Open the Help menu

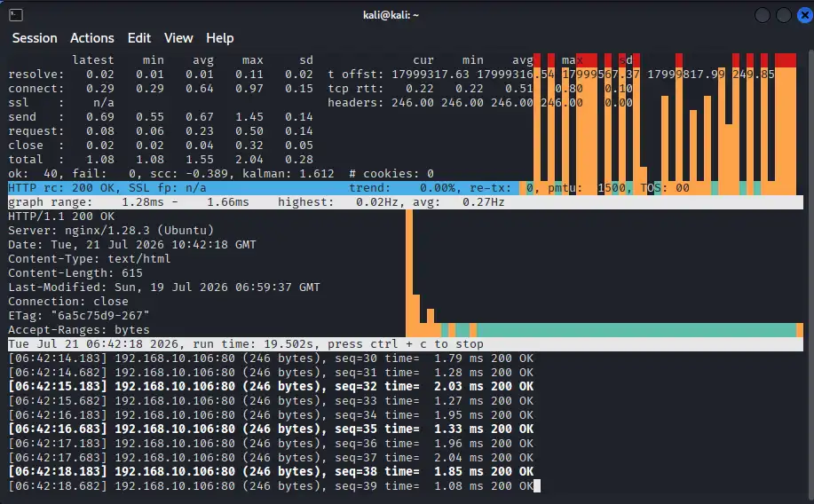pos(219,38)
